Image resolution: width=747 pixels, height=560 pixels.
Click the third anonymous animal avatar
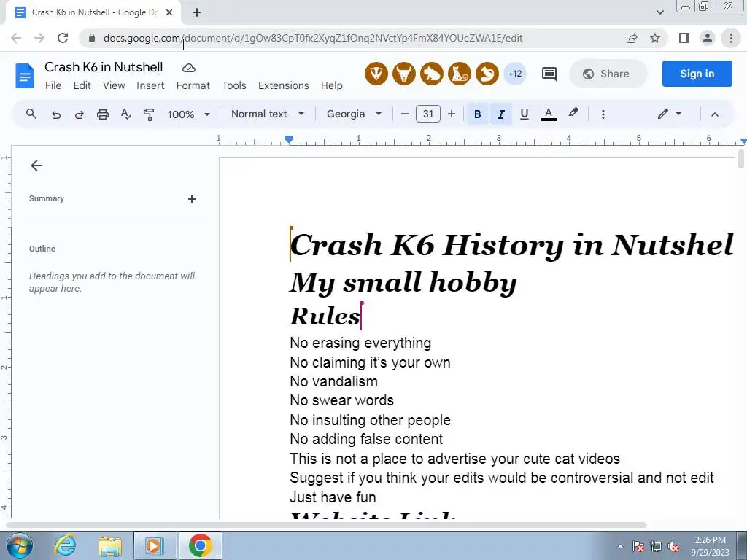click(x=432, y=74)
